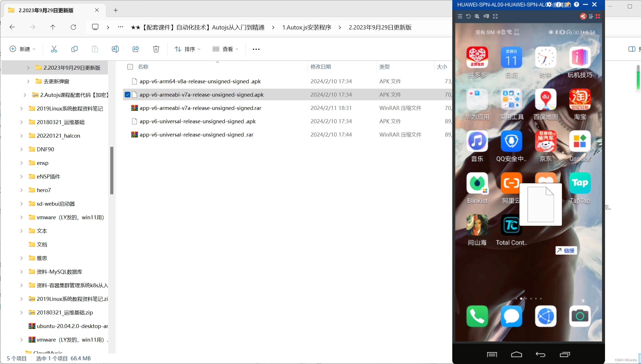
Task: Click the 新建 new item button
Action: [23, 49]
